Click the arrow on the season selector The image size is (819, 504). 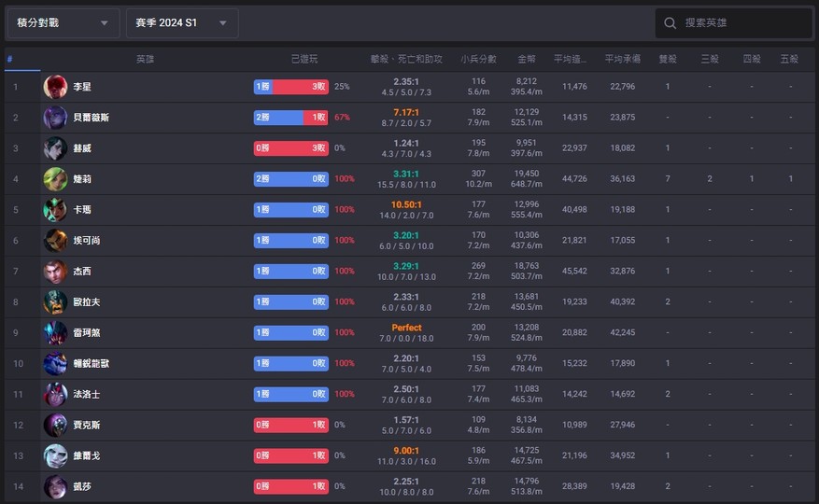click(222, 23)
